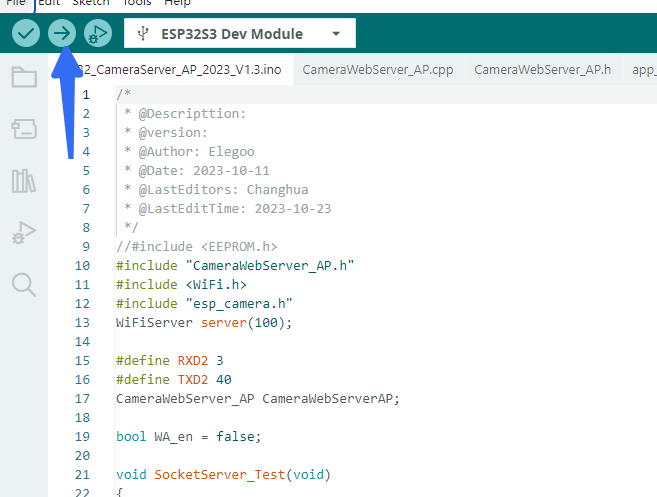Click the #include <WiFi.h> line

181,285
